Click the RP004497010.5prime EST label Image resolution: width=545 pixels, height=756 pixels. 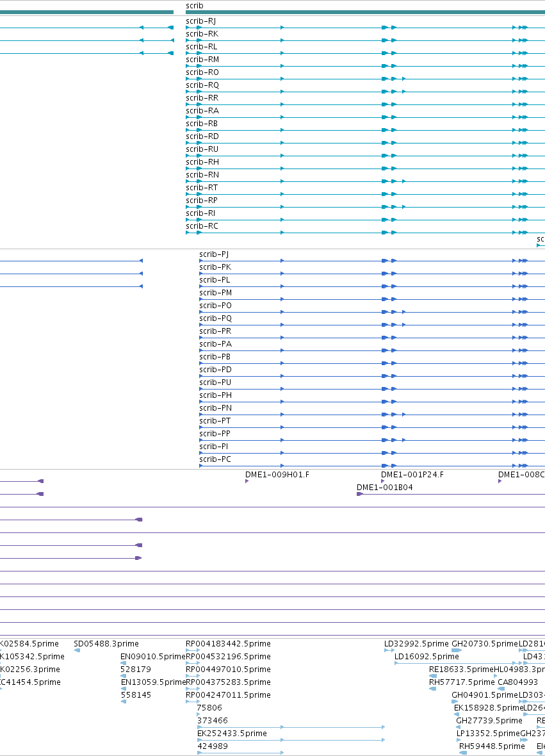coord(229,670)
